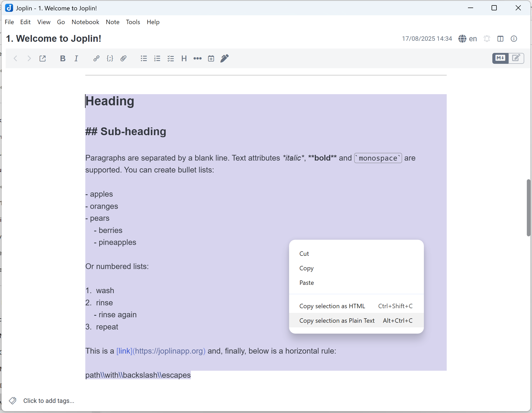The height and width of the screenshot is (413, 532).
Task: Insert a checkbox list
Action: tap(171, 58)
